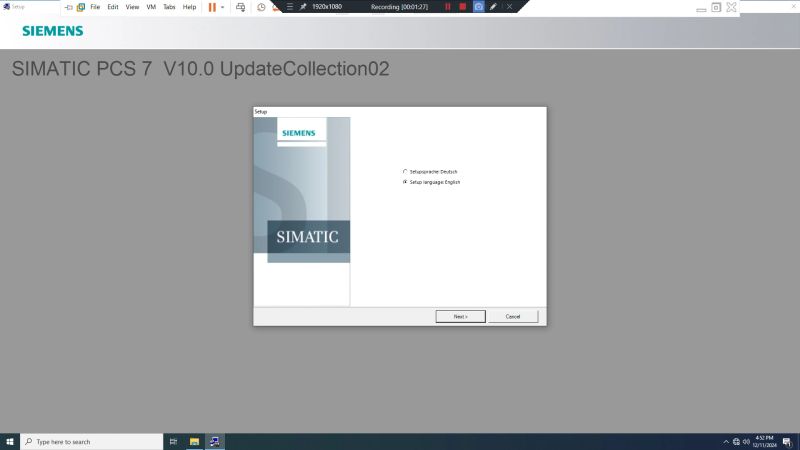The width and height of the screenshot is (800, 450).
Task: Click the blue camera screenshot icon
Action: coord(479,7)
